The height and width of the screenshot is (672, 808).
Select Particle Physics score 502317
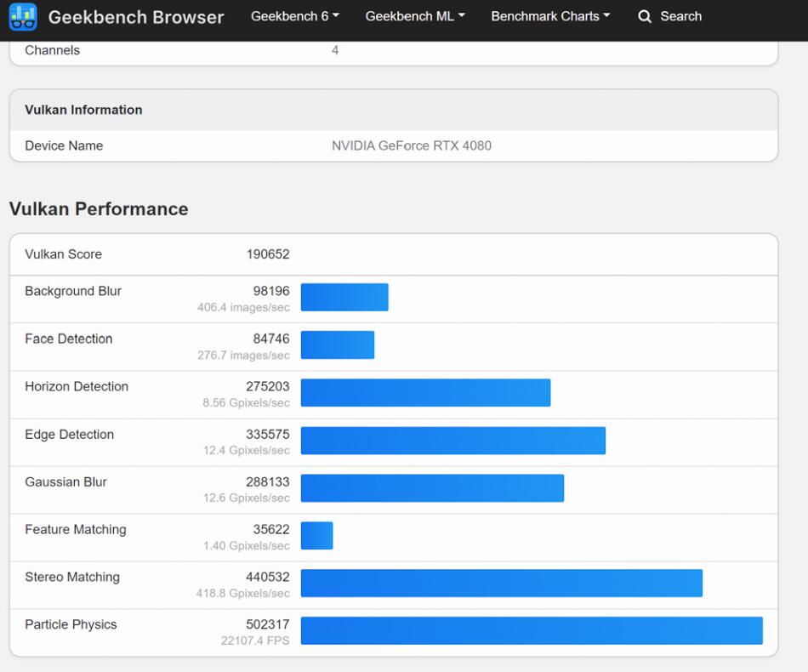(x=268, y=624)
